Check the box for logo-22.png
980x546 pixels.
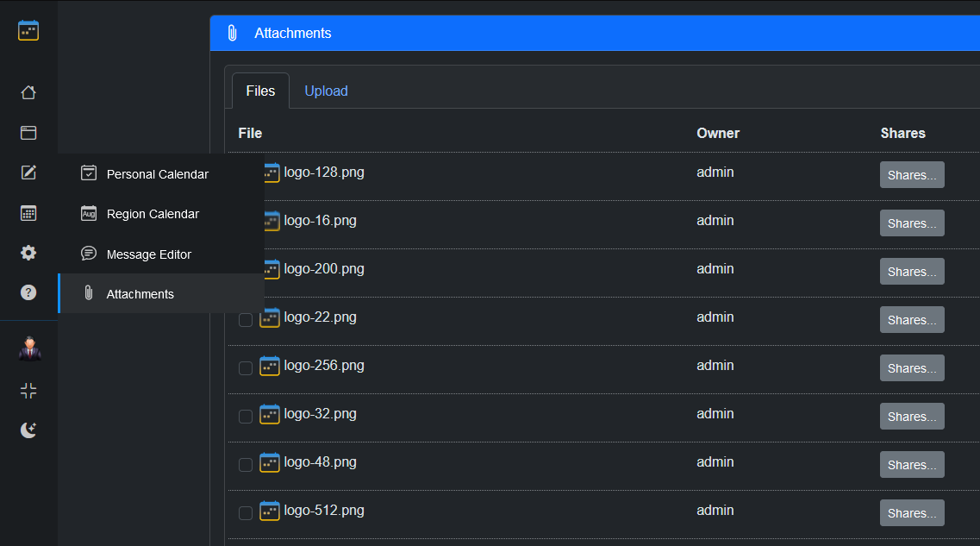coord(246,320)
